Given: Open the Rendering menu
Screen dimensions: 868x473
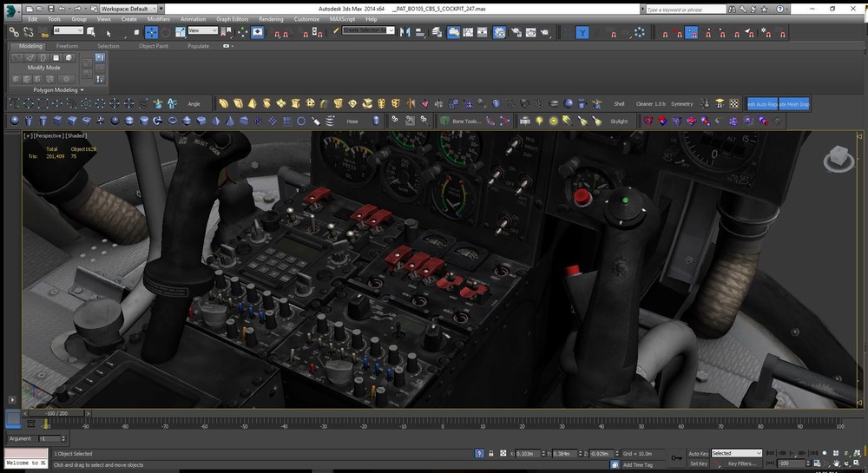Looking at the screenshot, I should coord(271,18).
